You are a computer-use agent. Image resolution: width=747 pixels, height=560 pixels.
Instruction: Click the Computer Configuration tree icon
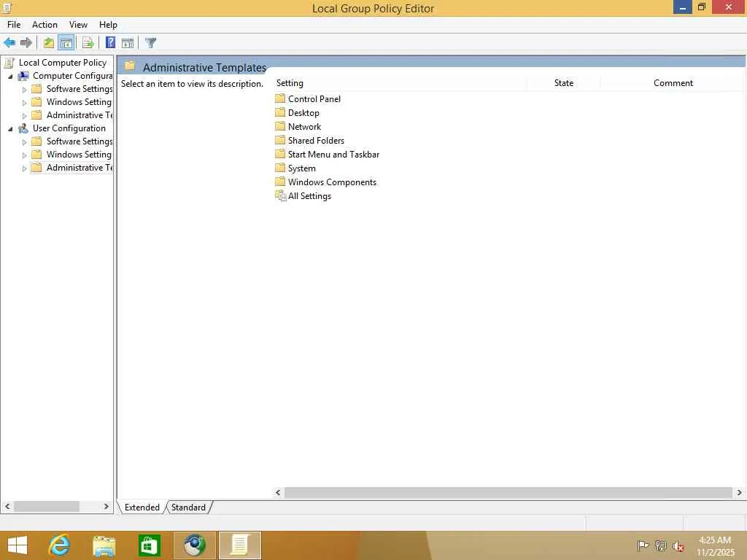[23, 76]
